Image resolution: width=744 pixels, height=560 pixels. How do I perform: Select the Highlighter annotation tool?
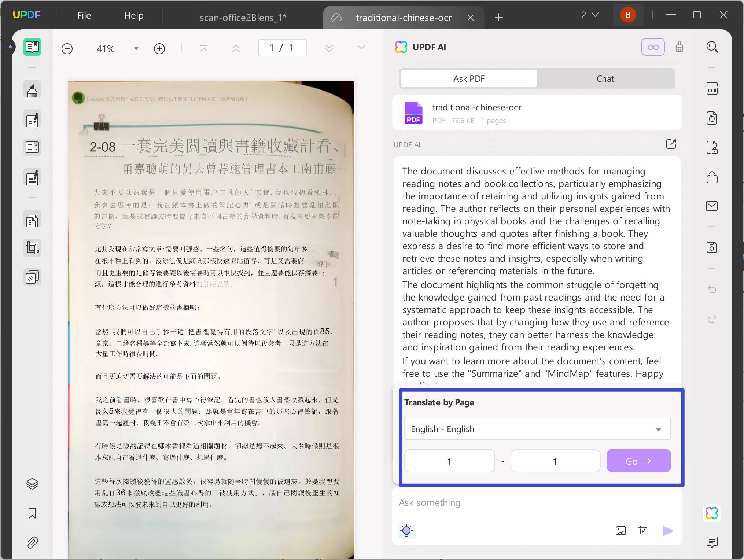tap(32, 89)
